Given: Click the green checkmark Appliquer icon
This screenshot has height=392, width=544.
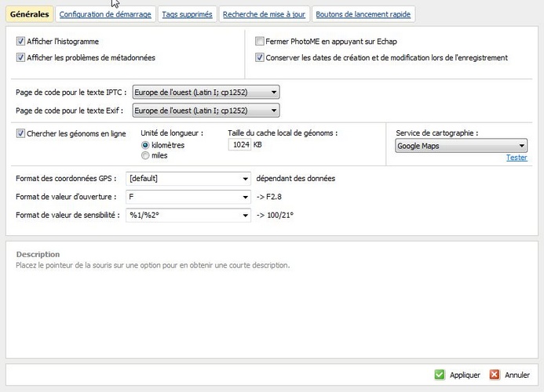Looking at the screenshot, I should pyautogui.click(x=440, y=375).
